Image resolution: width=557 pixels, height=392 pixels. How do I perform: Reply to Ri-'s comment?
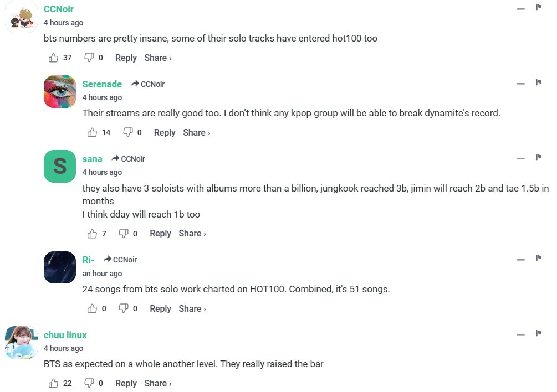[160, 308]
